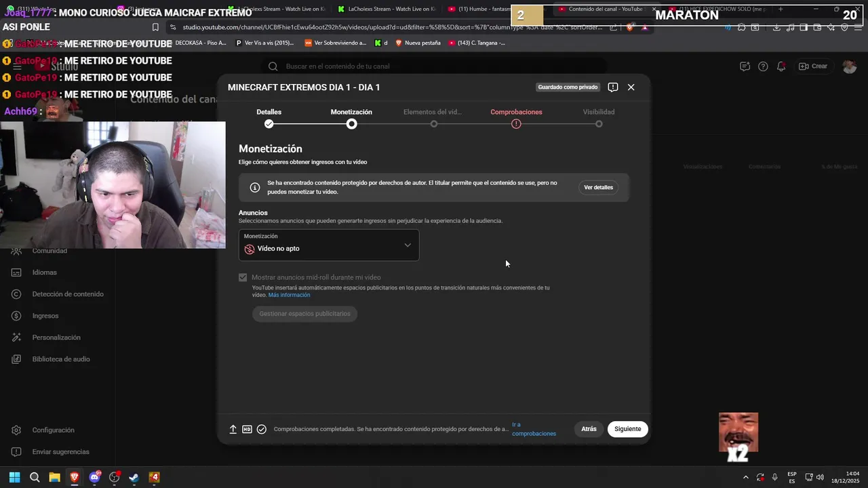Open the volume control in the tray

point(820,477)
